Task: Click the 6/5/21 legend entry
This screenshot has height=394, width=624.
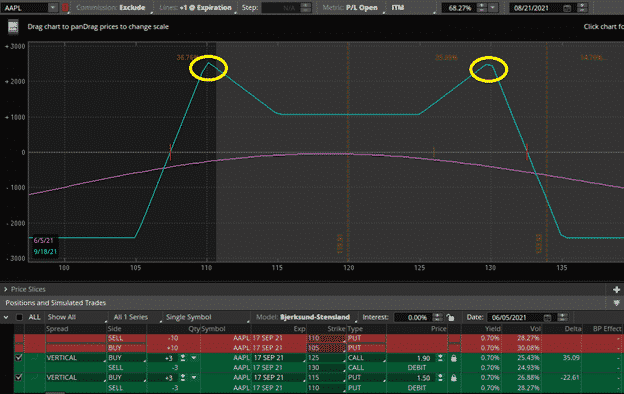Action: point(43,240)
